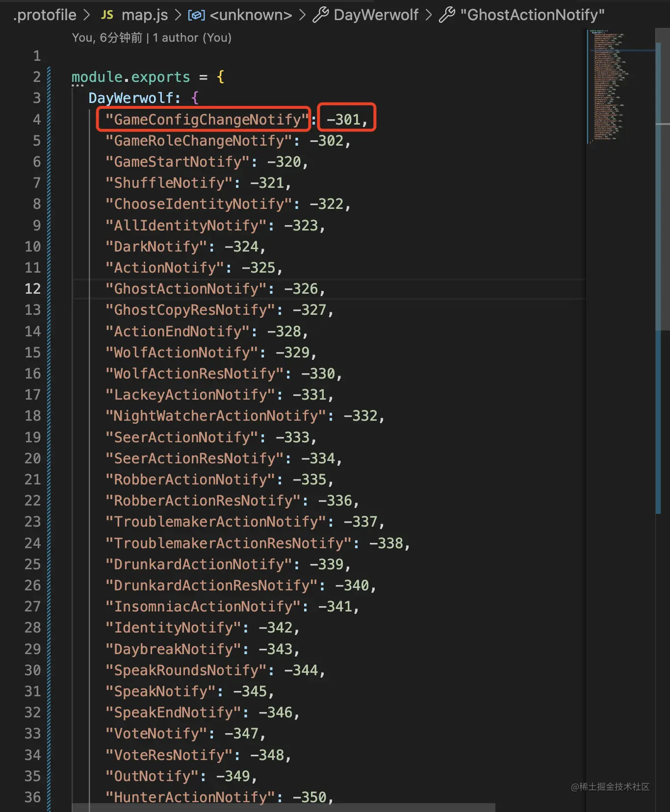Viewport: 670px width, 812px height.
Task: Click the "DaybreakNotify" key
Action: pos(173,649)
